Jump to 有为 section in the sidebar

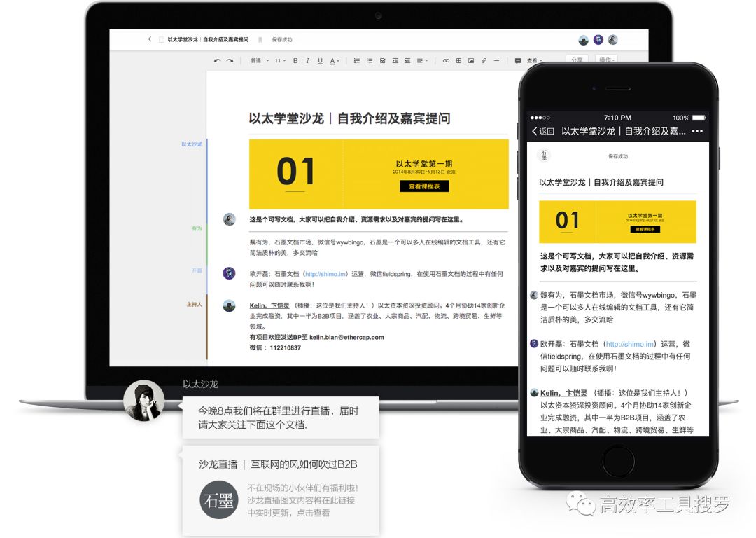point(197,228)
